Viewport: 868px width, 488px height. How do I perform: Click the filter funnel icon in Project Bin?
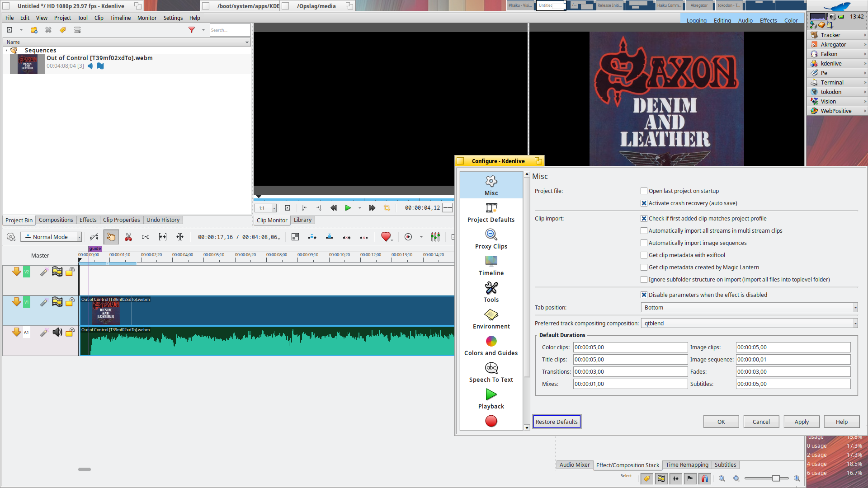click(192, 30)
